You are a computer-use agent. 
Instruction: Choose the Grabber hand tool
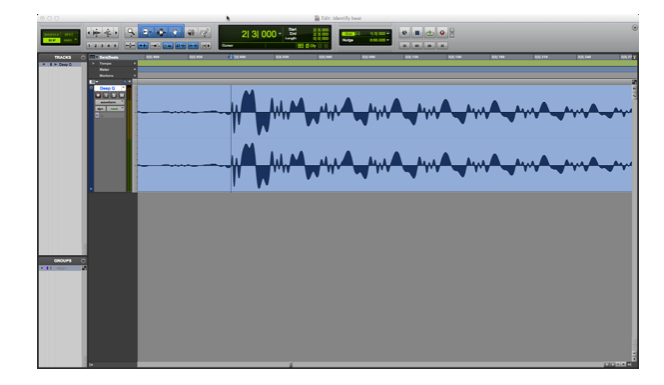(x=175, y=32)
